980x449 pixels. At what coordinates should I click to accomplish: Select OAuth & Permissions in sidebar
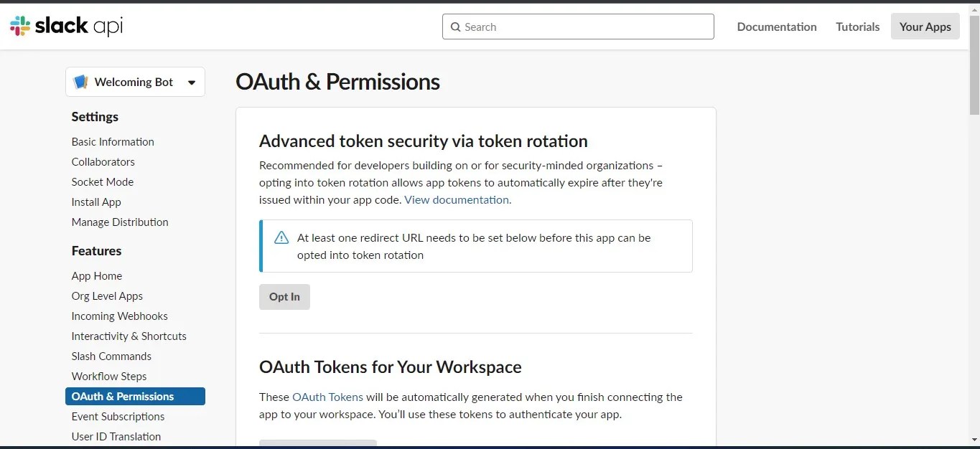pyautogui.click(x=122, y=396)
